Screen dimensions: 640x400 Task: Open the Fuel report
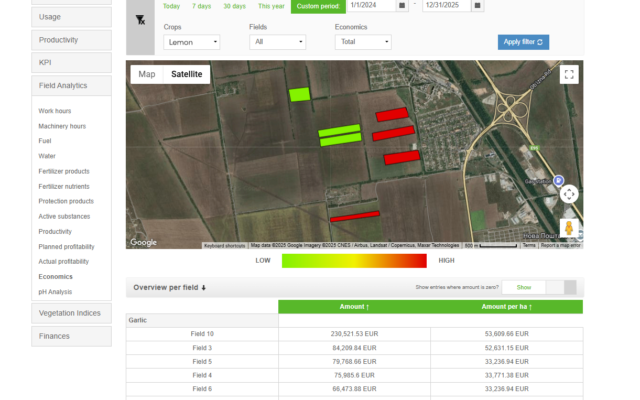click(x=45, y=141)
